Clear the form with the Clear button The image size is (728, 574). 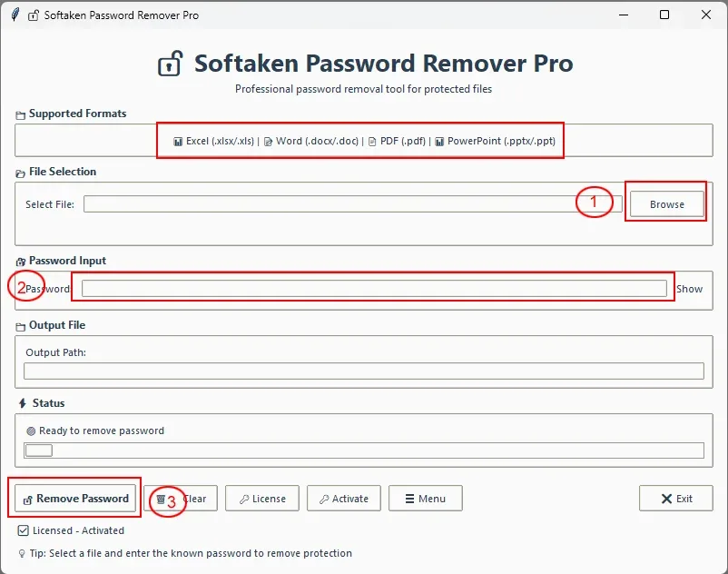click(180, 499)
